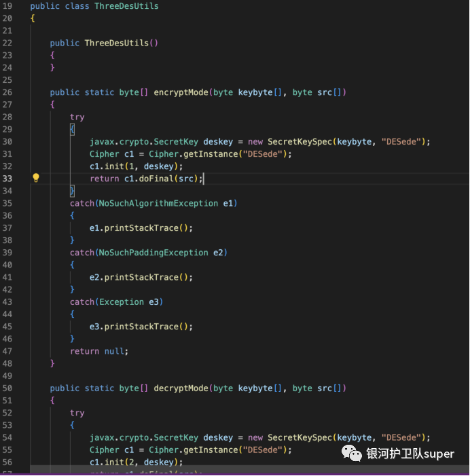Click e3.printStackTrace() call on line 45
The height and width of the screenshot is (476, 470).
[x=141, y=327]
